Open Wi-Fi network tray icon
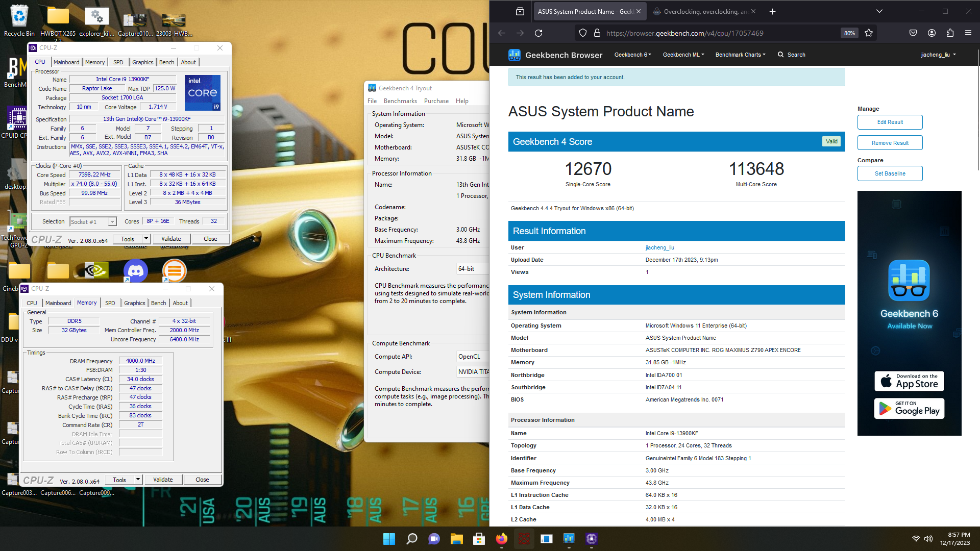The image size is (980, 551). click(916, 539)
